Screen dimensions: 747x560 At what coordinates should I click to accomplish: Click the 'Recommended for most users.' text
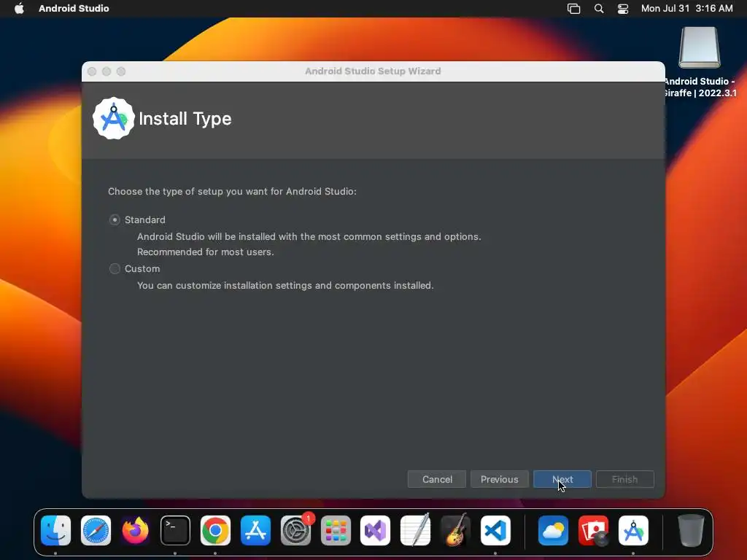(205, 252)
